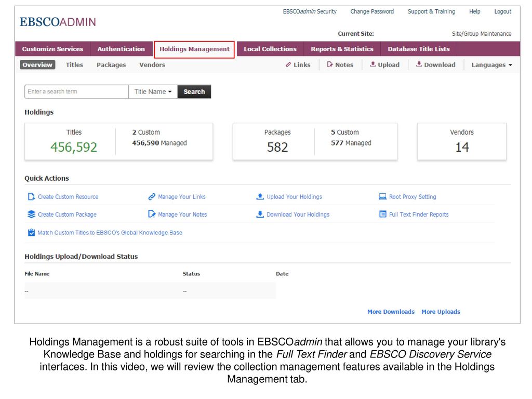Click the Create Custom Resource icon

click(31, 196)
